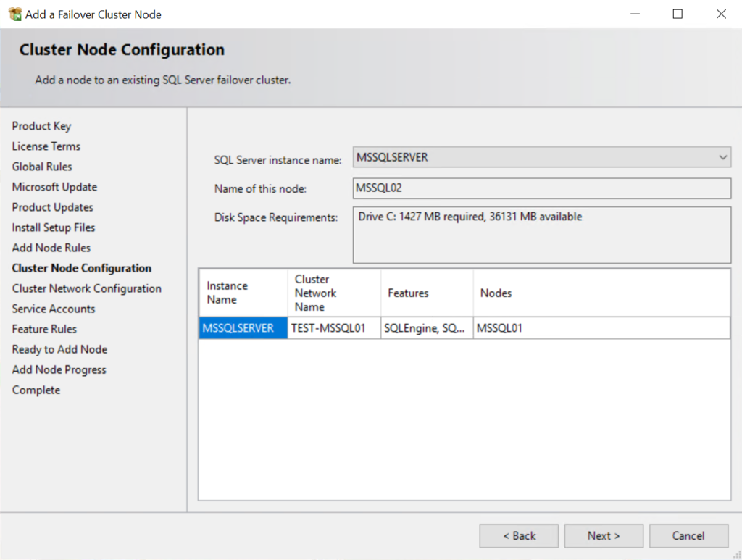Open the License Terms step
This screenshot has width=742, height=560.
(46, 146)
